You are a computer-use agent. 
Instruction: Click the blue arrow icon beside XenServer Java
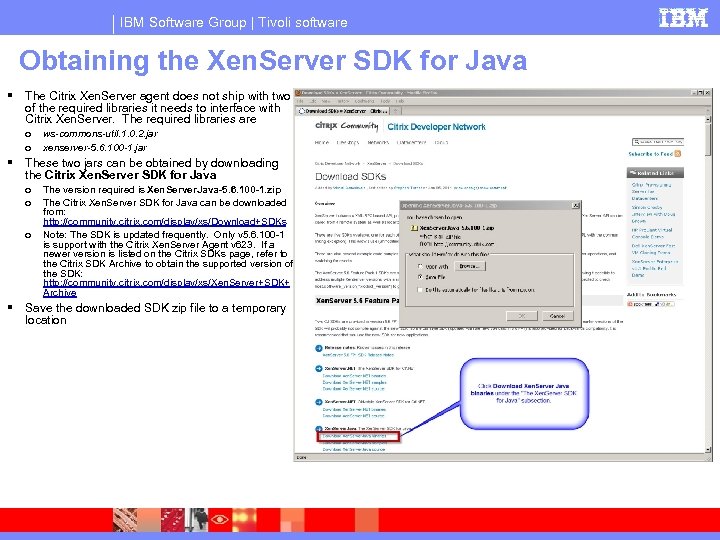[x=319, y=429]
